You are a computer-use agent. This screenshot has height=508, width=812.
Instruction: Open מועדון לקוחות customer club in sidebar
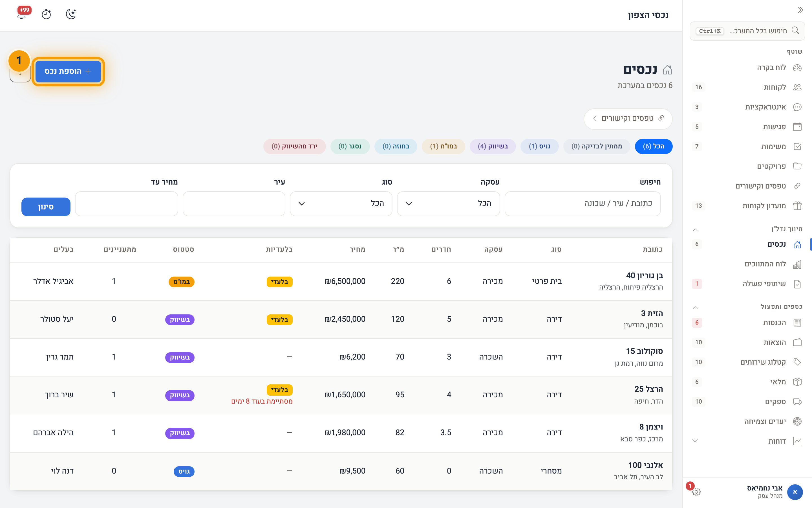click(747, 206)
